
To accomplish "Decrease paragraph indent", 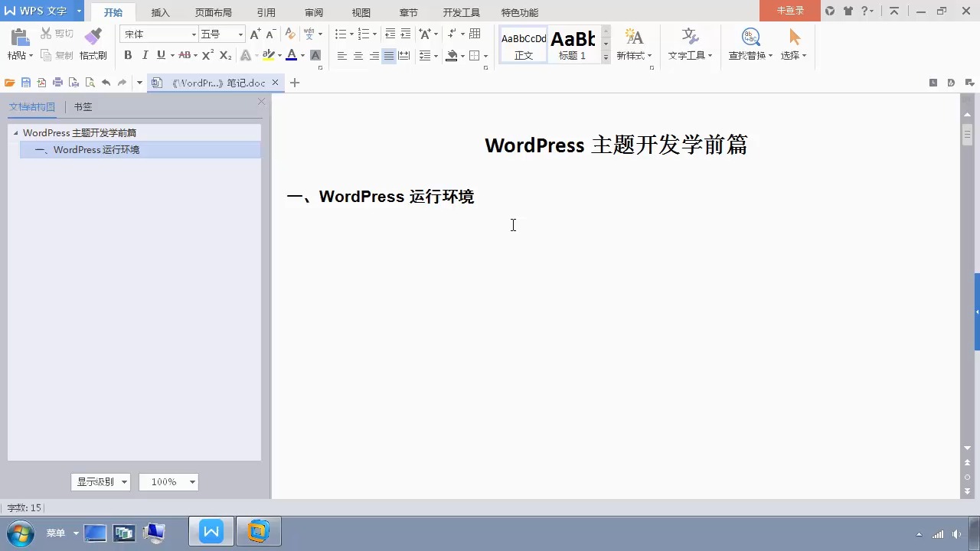I will click(390, 34).
